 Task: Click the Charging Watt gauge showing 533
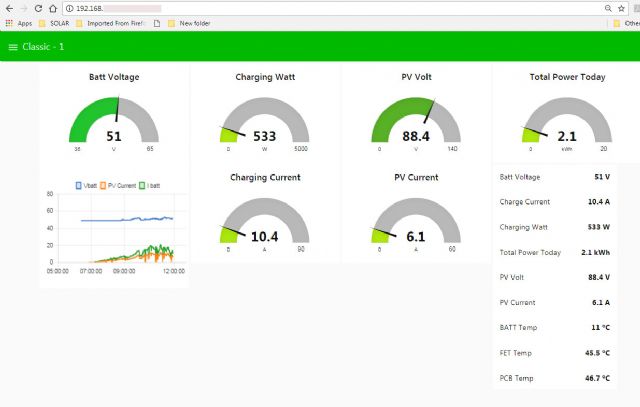[x=265, y=122]
